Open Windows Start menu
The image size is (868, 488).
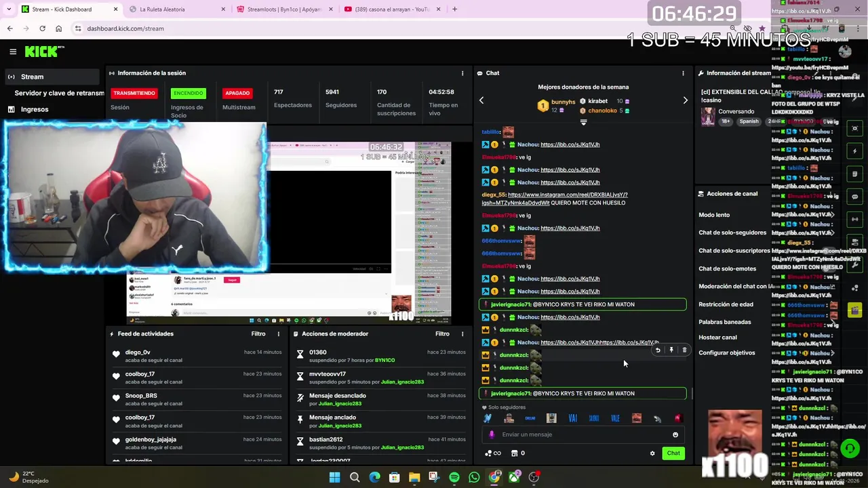coord(334,477)
